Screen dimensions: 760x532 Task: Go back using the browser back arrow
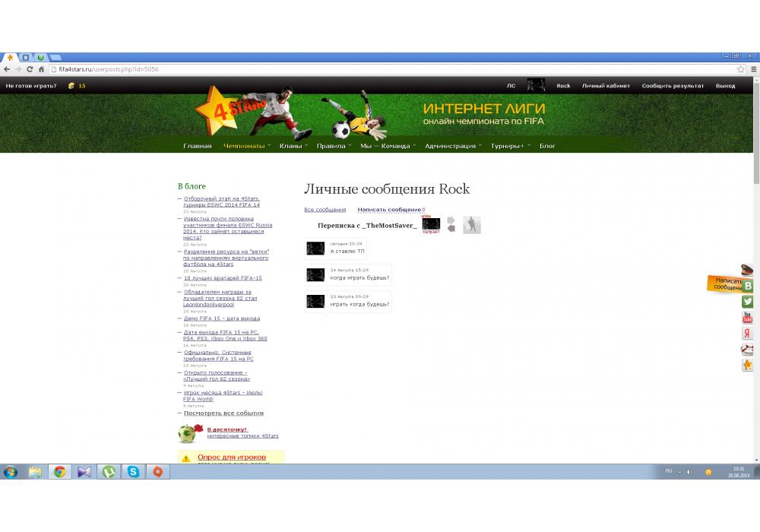(x=7, y=69)
